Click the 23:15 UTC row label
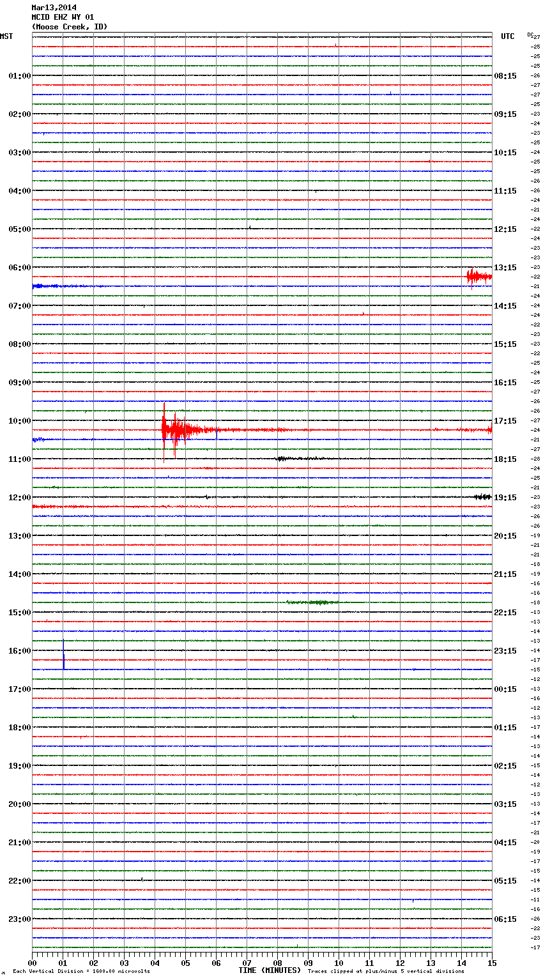The height and width of the screenshot is (980, 543). pos(505,651)
